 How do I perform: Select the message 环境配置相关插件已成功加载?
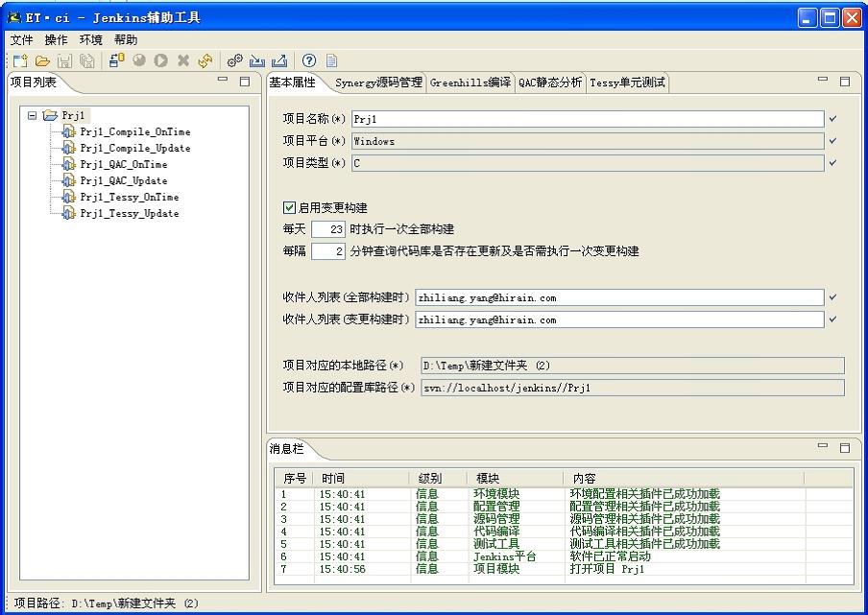coord(645,494)
